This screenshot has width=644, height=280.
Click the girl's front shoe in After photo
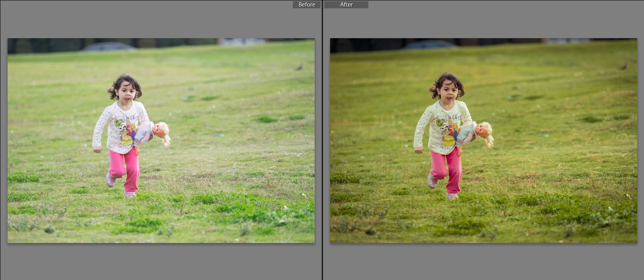click(452, 196)
